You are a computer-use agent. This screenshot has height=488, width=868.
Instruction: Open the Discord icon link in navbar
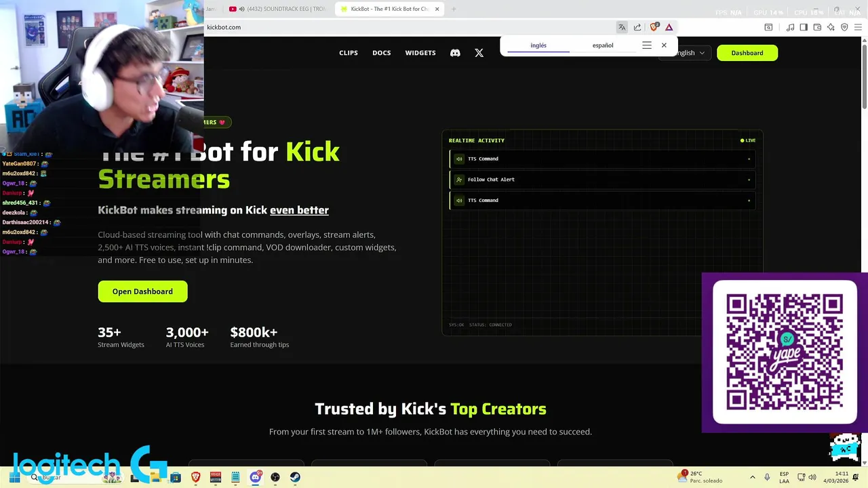point(455,53)
